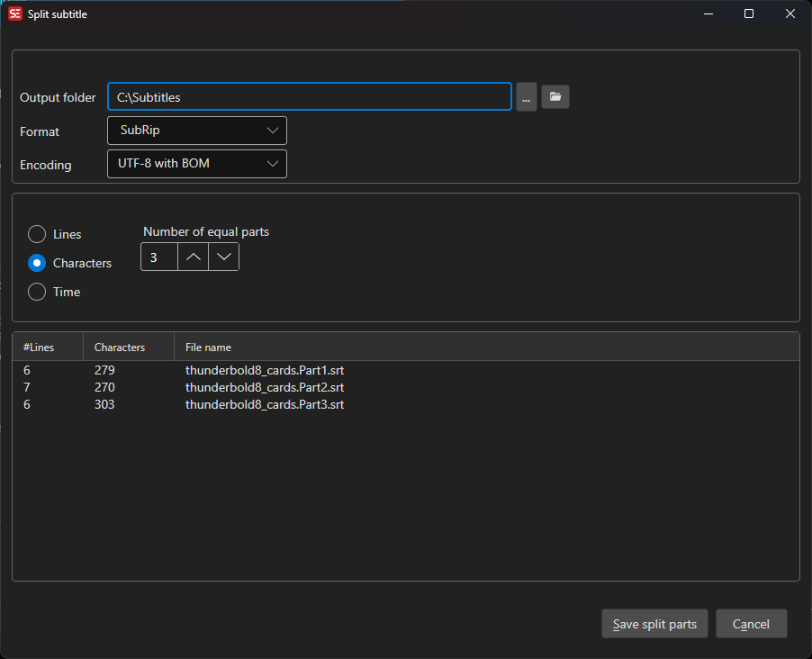Decrease number of equal parts with down arrow
This screenshot has height=659, width=812.
point(223,257)
